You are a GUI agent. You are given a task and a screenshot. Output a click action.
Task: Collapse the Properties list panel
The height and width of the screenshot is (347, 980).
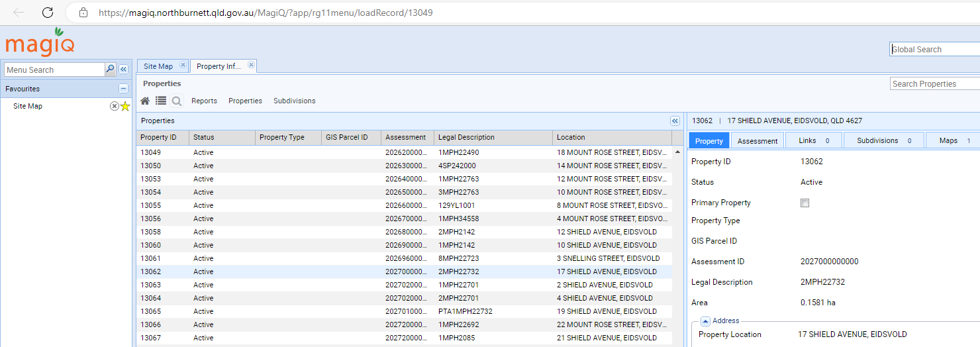675,121
